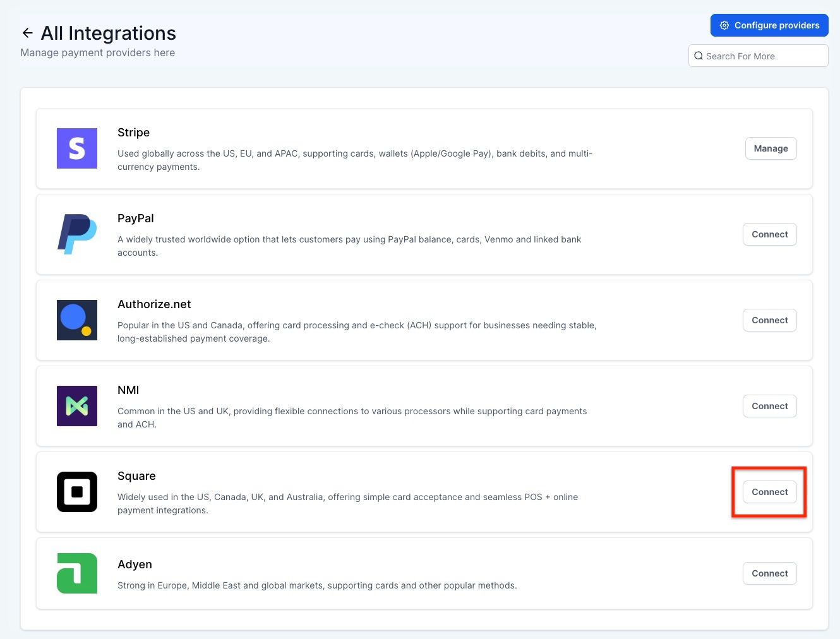Screen dimensions: 840x639
Task: Click the Stripe logo icon
Action: click(x=77, y=148)
